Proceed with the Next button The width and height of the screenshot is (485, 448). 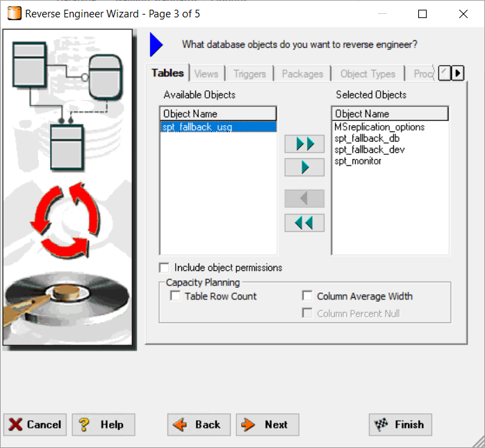tap(268, 424)
